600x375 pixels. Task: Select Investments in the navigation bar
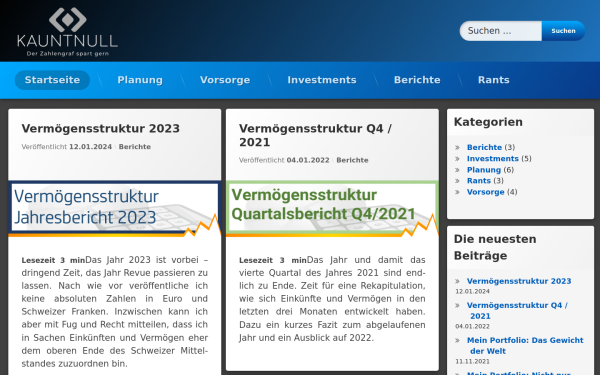coord(322,80)
